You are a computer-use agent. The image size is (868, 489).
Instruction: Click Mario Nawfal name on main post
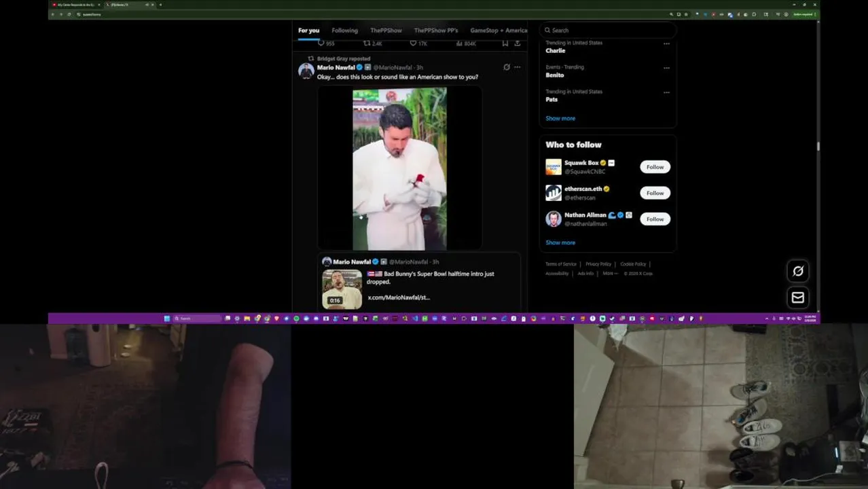click(337, 67)
